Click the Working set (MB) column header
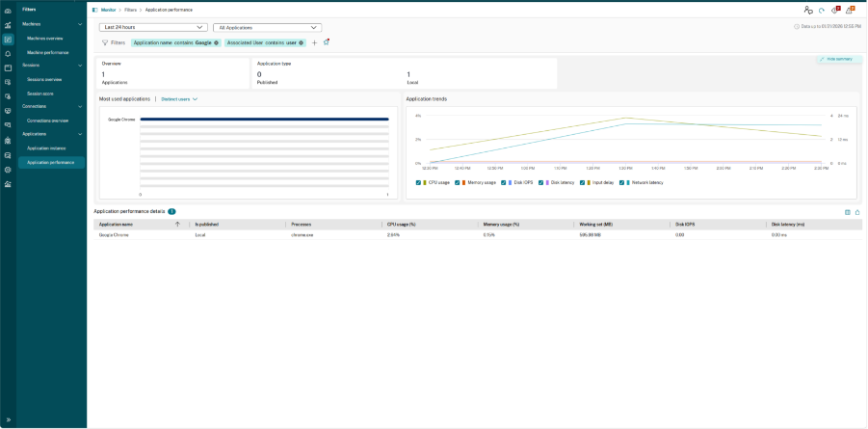868x429 pixels. tap(595, 225)
